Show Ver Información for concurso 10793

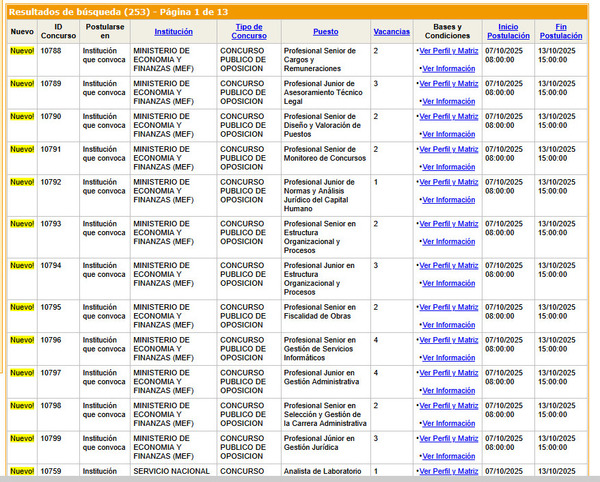(448, 241)
